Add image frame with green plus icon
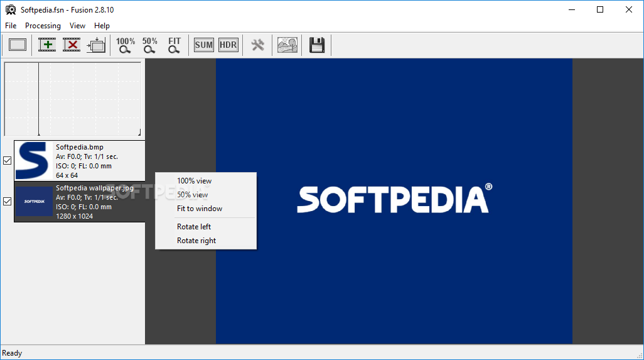 tap(47, 45)
